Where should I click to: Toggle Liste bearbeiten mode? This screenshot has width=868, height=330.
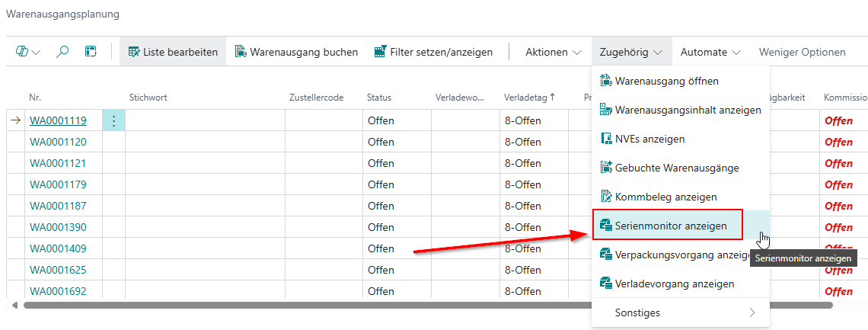(173, 52)
